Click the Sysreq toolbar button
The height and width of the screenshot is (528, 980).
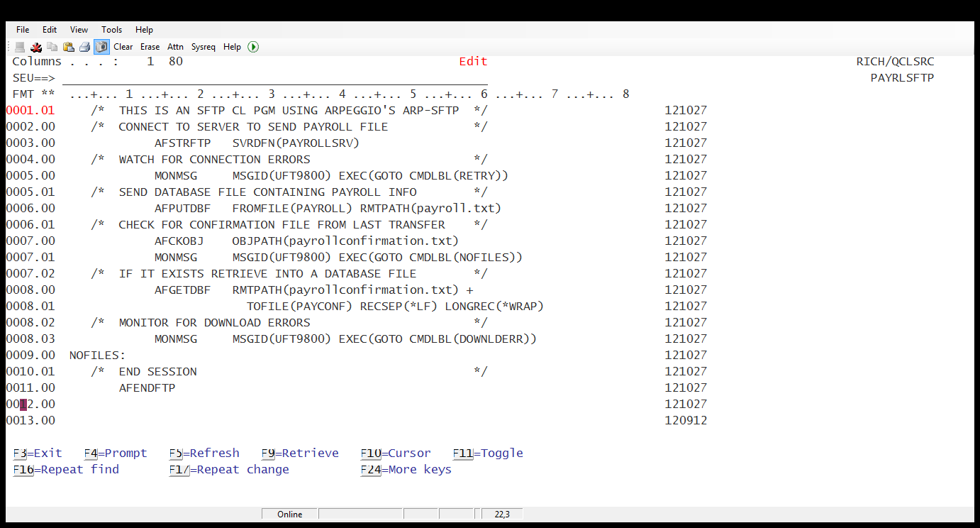pyautogui.click(x=204, y=47)
